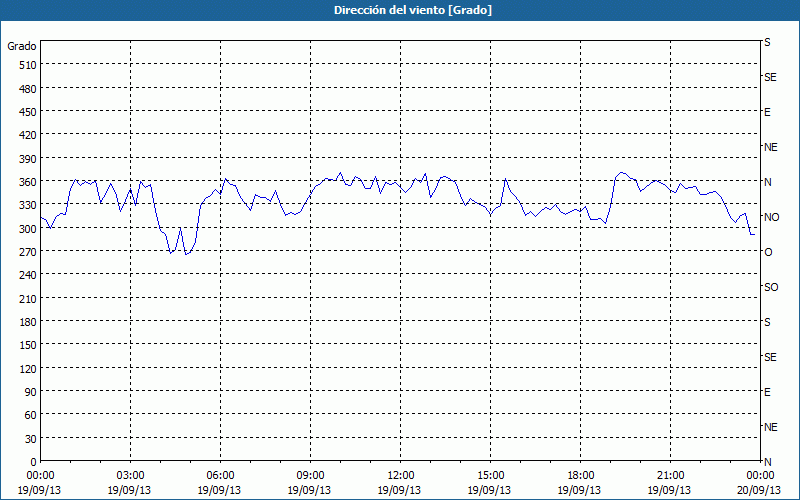Click the "N" compass label at the 0 level

tap(767, 462)
